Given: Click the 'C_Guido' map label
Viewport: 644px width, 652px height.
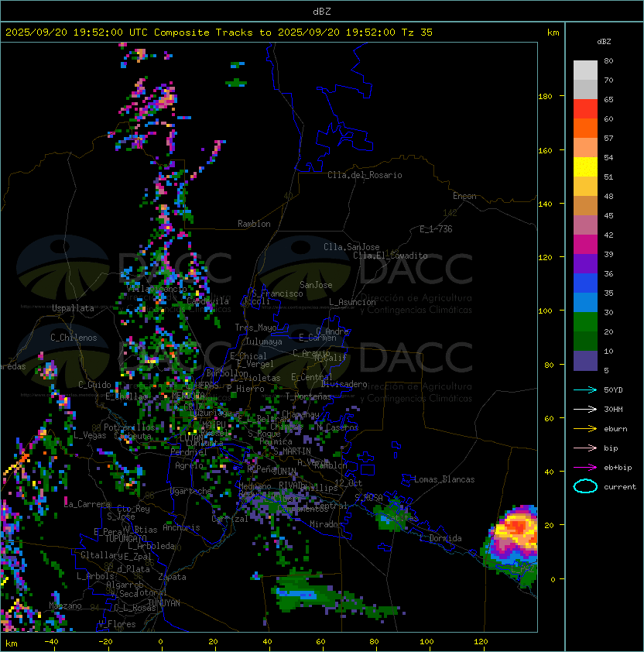Looking at the screenshot, I should (94, 385).
